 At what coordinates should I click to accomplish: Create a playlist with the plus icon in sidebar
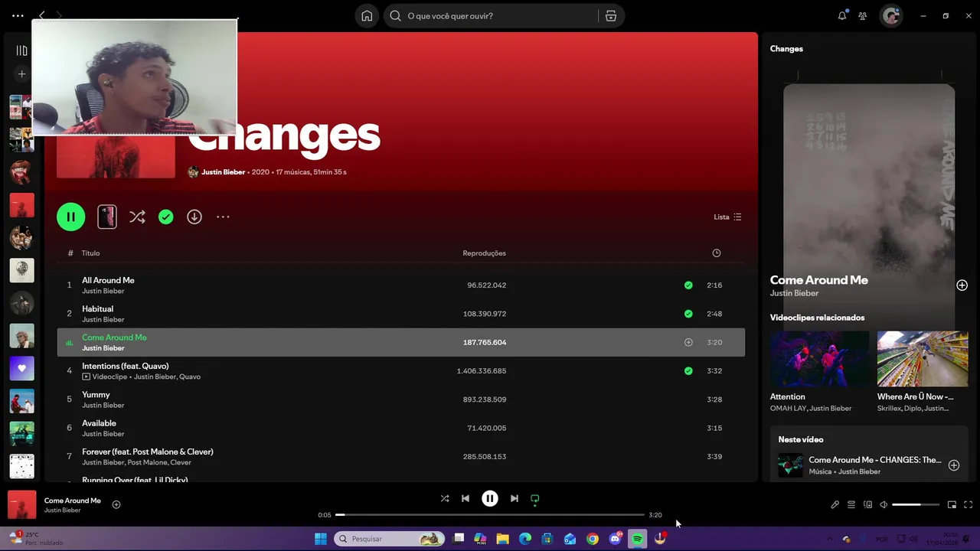pos(21,74)
